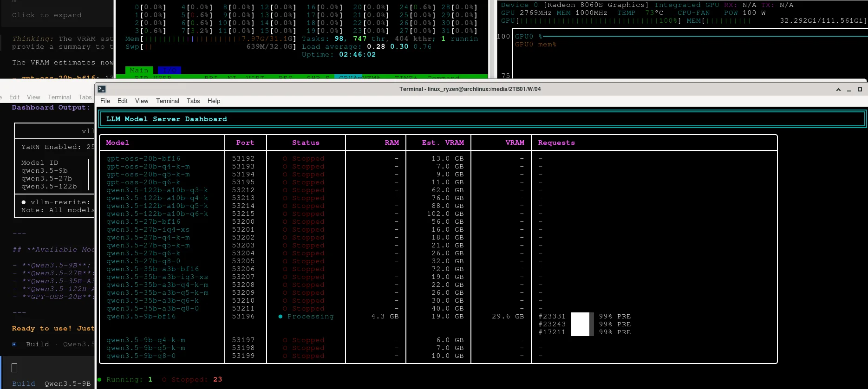The image size is (868, 389).
Task: Click the Stopped circle in the gpt-oss-20b-bf16 row
Action: tap(285, 159)
